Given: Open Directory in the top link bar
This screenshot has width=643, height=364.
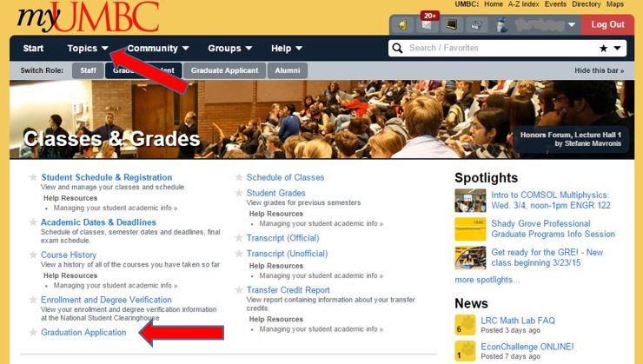Looking at the screenshot, I should (587, 4).
